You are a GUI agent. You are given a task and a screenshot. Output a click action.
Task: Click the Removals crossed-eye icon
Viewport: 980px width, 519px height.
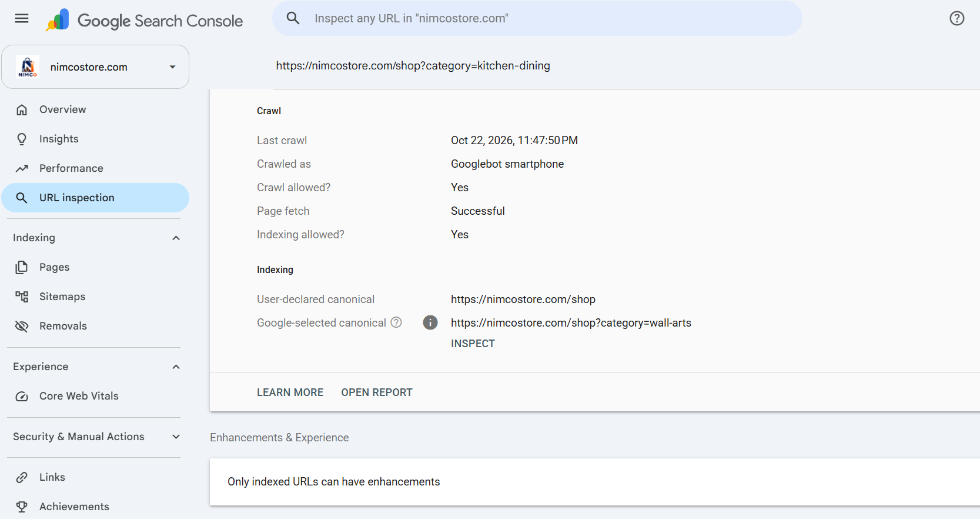click(22, 327)
